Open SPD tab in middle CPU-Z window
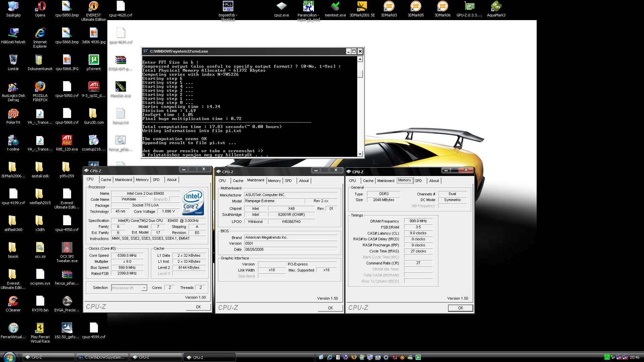Screen dimensions: 644x362 pyautogui.click(x=288, y=181)
